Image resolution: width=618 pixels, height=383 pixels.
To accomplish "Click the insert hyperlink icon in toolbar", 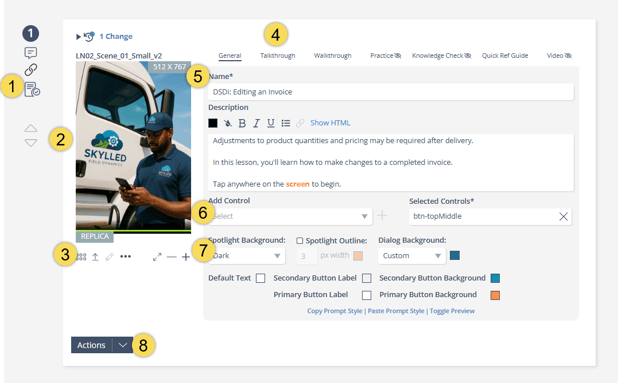I will click(300, 123).
